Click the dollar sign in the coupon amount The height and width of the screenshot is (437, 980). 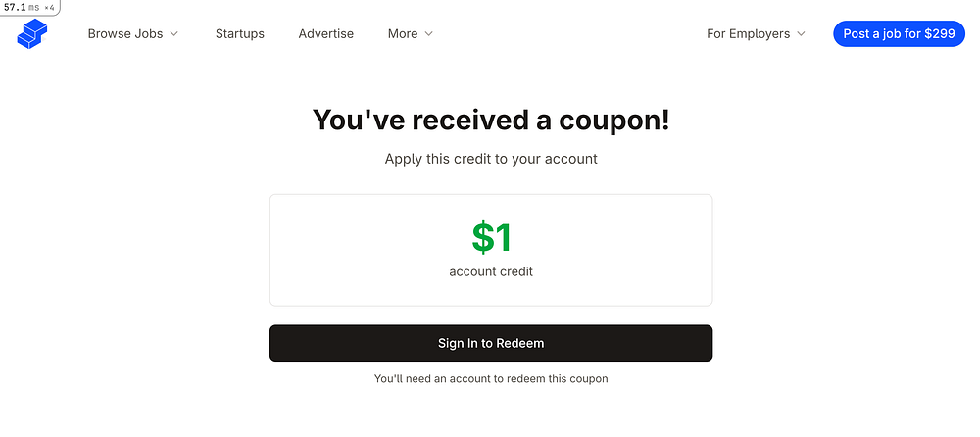click(x=482, y=238)
